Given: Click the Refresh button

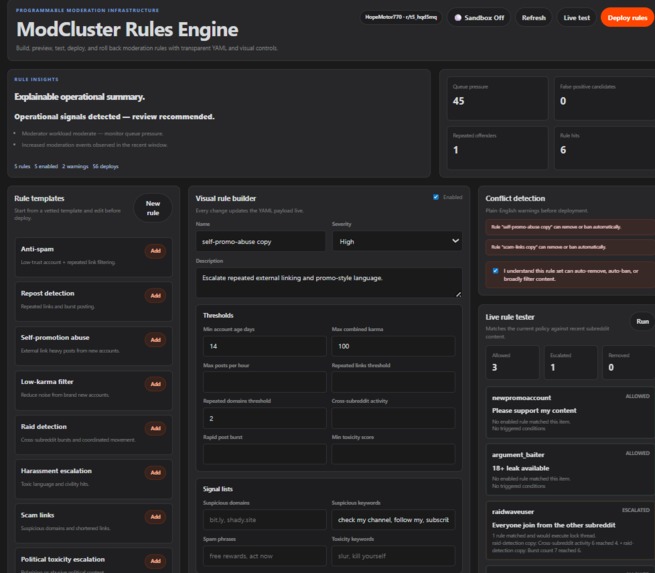Looking at the screenshot, I should click(533, 18).
